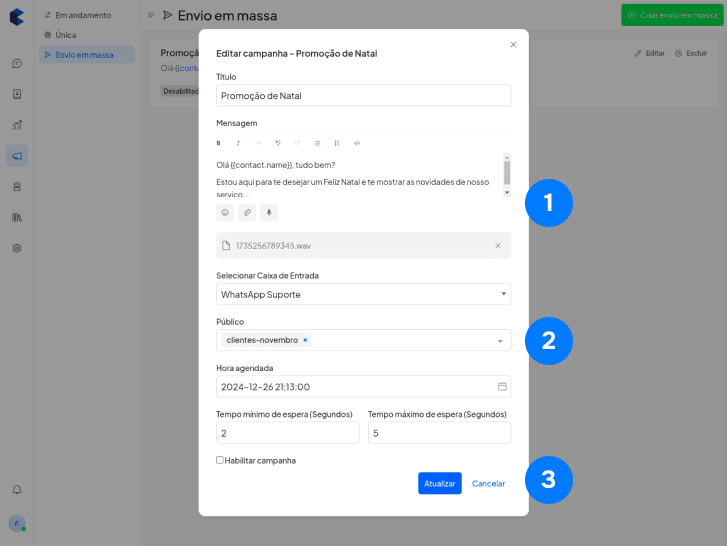Click the message editor scrollbar thumb
728x546 pixels.
pyautogui.click(x=507, y=173)
